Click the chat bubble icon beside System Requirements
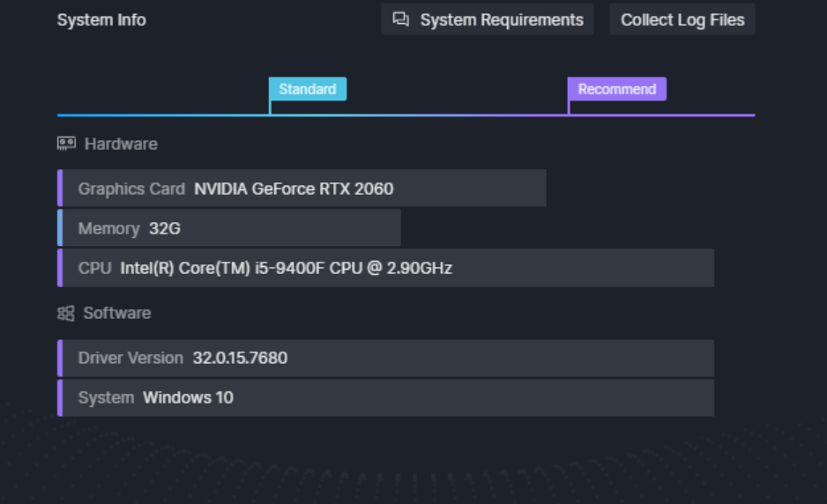Viewport: 827px width, 504px height. coord(401,19)
